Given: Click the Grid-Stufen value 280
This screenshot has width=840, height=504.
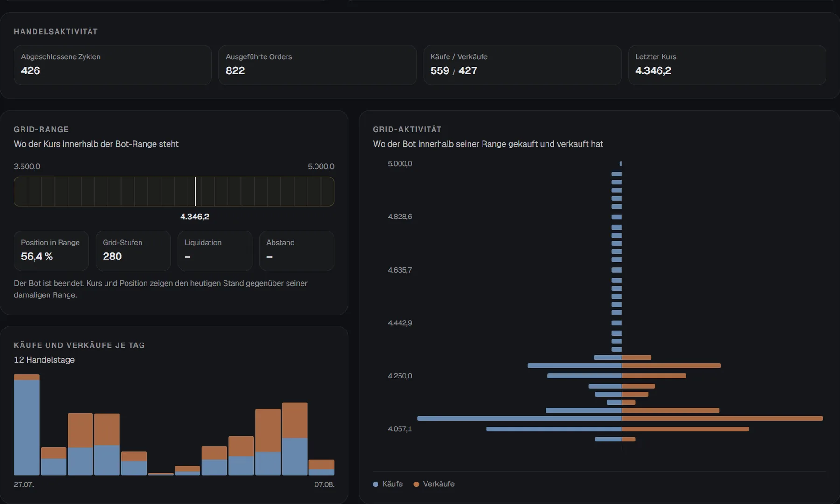Looking at the screenshot, I should click(x=112, y=256).
